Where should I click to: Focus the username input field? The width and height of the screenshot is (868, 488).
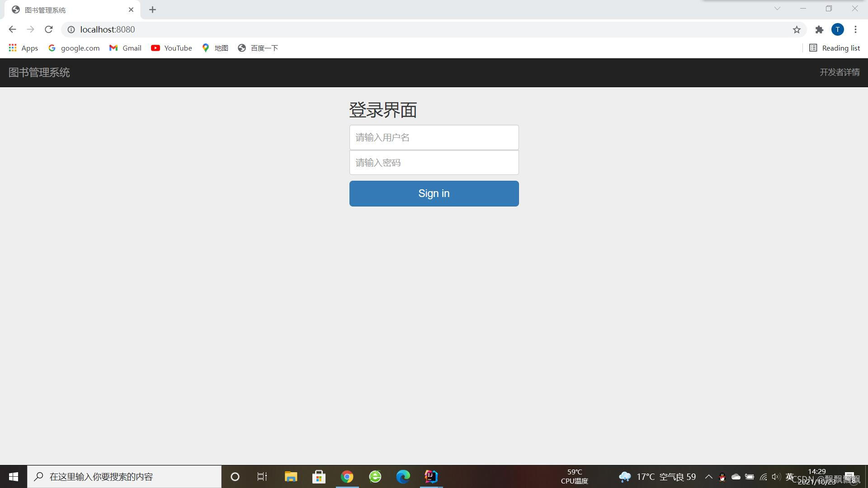(x=434, y=137)
